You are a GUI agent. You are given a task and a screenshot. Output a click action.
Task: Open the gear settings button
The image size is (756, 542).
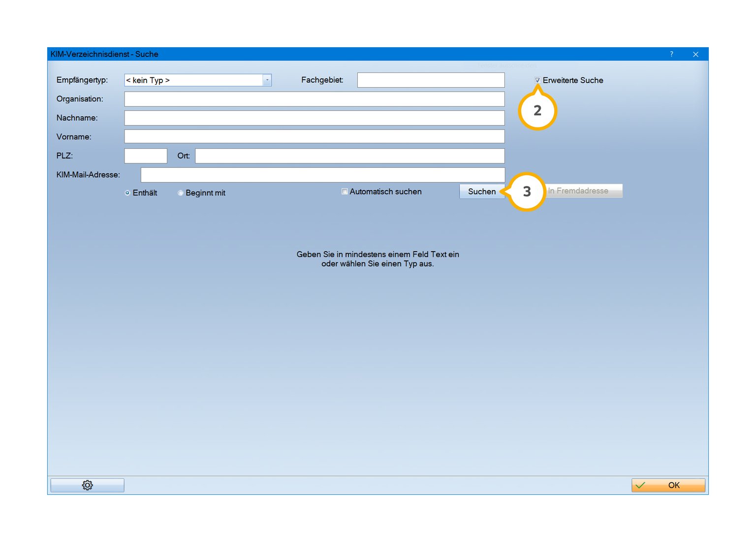click(x=87, y=485)
